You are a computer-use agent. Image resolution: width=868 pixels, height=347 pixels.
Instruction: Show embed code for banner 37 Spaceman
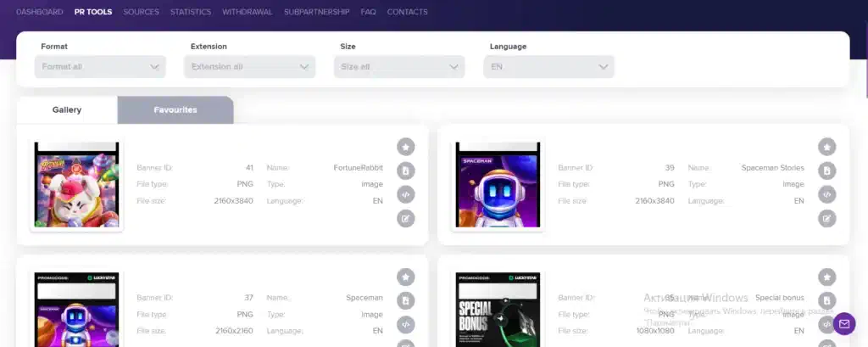coord(406,324)
